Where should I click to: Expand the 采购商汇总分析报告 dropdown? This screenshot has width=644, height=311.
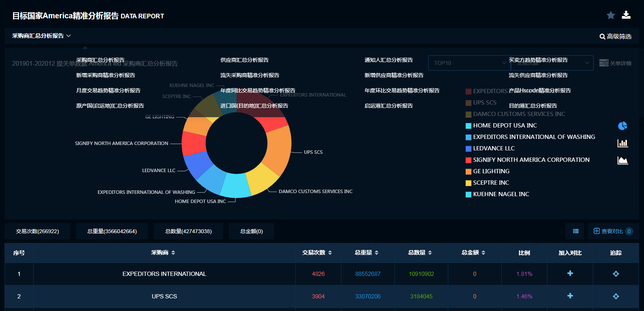pos(41,36)
